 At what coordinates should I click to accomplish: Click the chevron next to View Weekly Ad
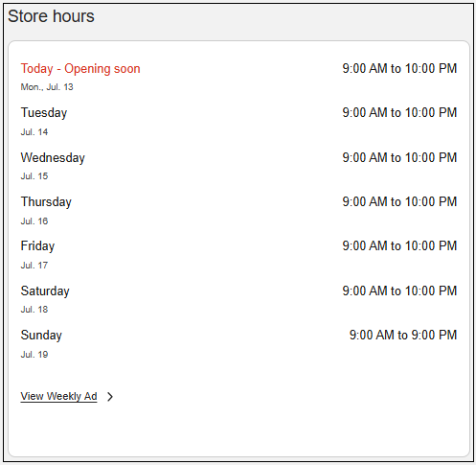click(x=110, y=397)
